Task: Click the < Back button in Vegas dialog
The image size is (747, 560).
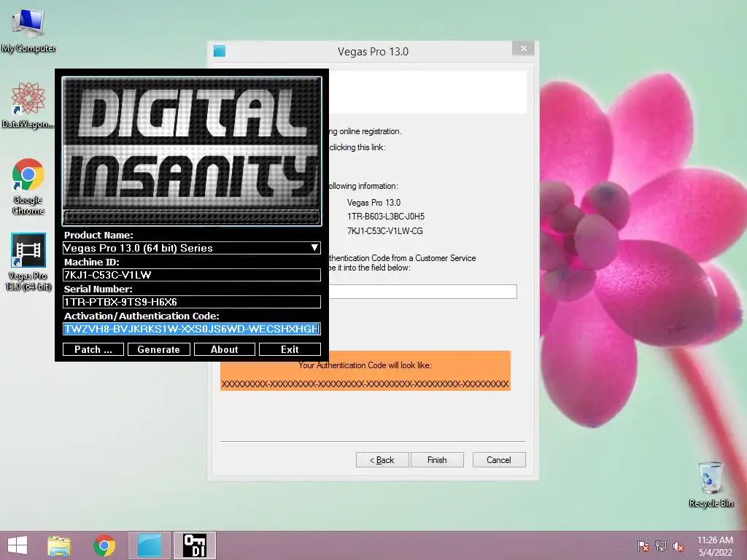Action: (x=382, y=460)
